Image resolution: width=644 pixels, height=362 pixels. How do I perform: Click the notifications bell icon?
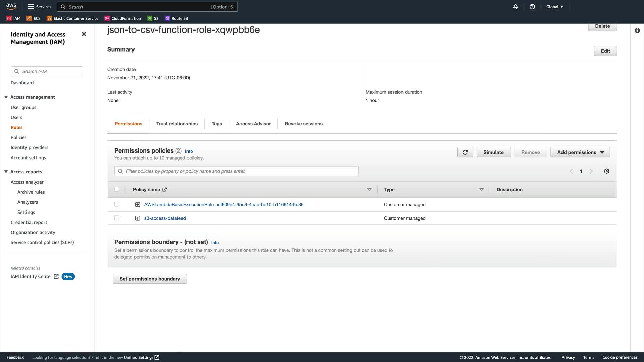(x=516, y=7)
